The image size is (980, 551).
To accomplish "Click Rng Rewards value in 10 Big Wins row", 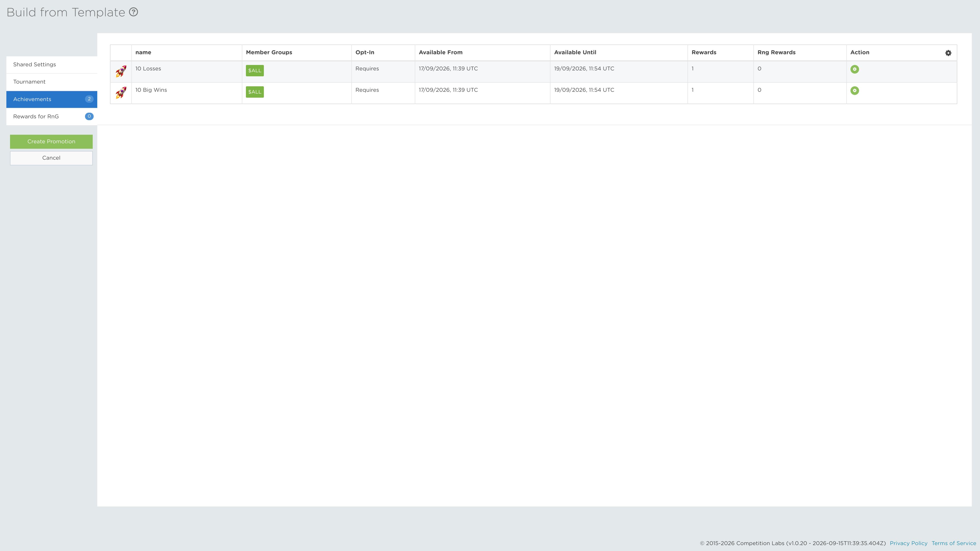I will 759,90.
